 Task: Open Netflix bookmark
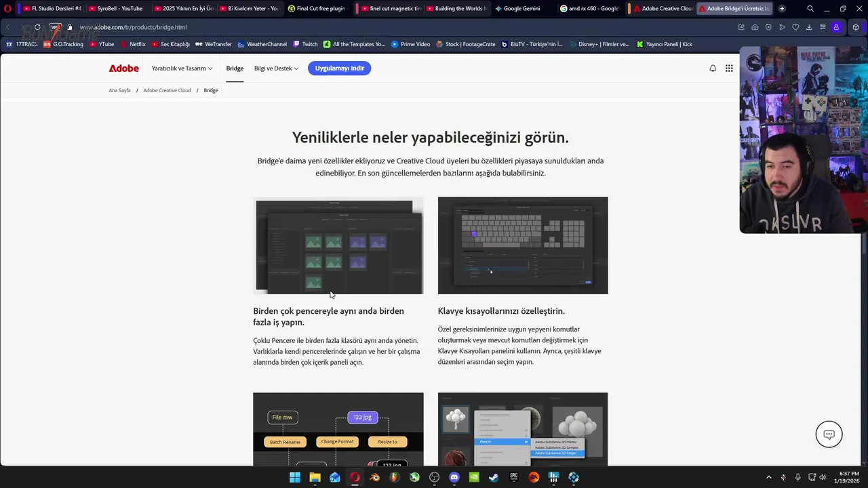(x=133, y=44)
